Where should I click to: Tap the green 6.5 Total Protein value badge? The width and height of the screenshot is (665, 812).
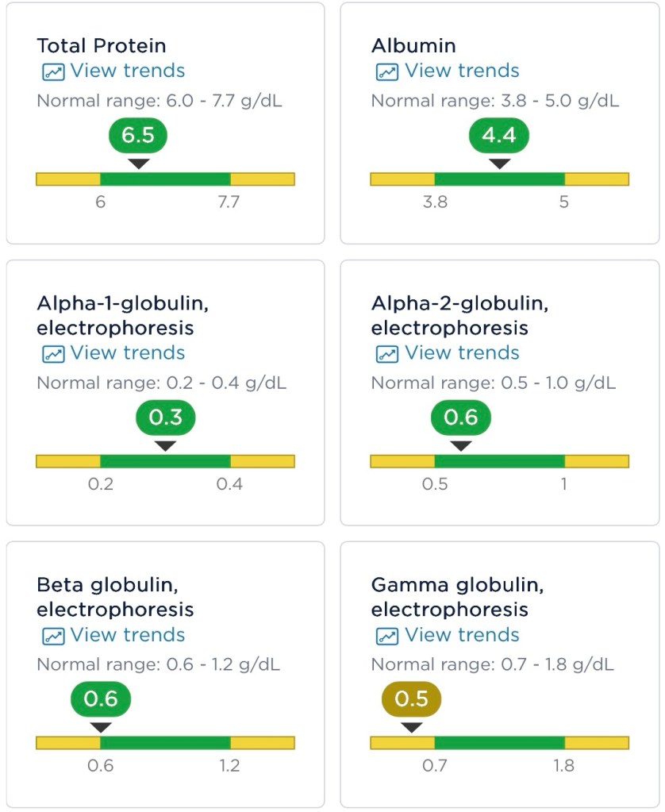tap(138, 136)
